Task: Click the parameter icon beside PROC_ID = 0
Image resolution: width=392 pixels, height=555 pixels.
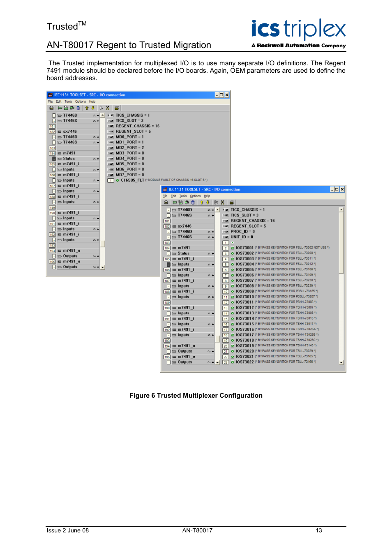Action: pos(226,231)
